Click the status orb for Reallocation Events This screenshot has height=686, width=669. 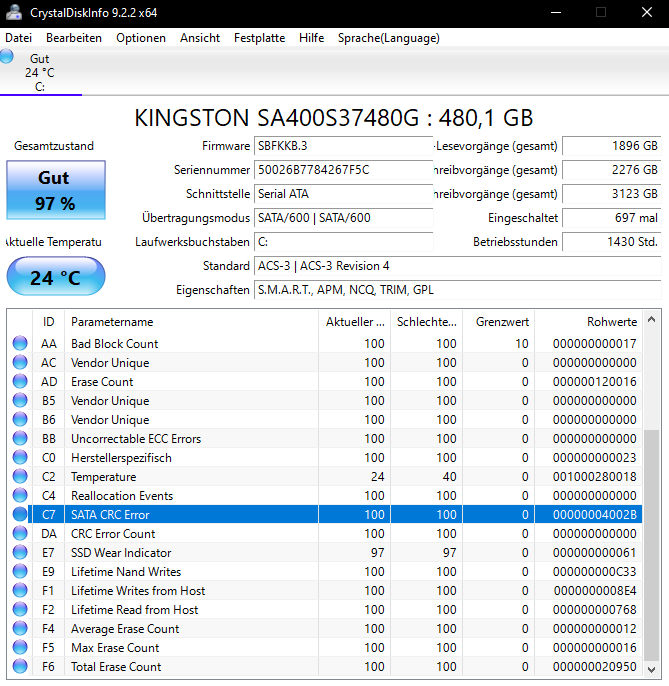coord(20,496)
